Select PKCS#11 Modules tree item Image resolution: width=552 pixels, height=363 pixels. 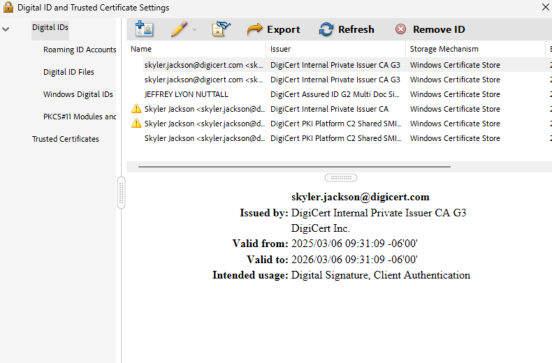[x=80, y=117]
